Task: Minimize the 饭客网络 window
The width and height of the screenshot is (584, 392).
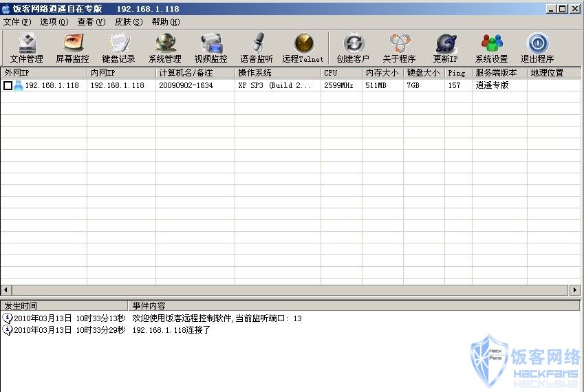Action: tap(552, 8)
